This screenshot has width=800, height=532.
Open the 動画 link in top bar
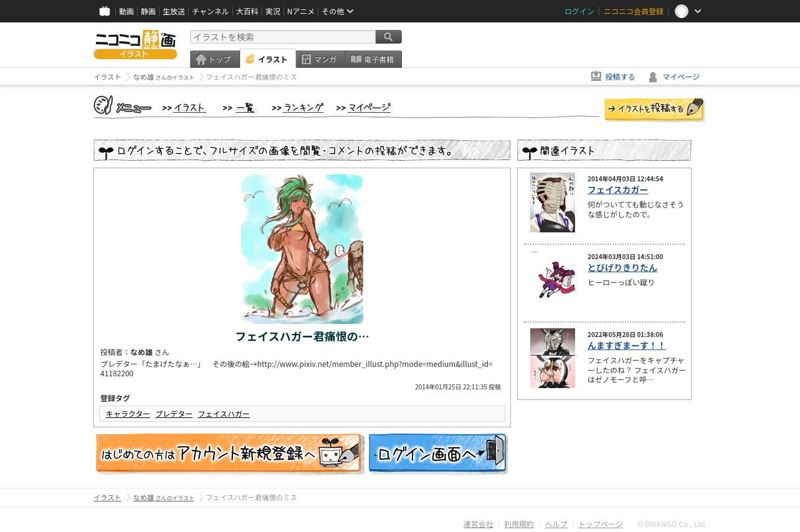tap(126, 11)
